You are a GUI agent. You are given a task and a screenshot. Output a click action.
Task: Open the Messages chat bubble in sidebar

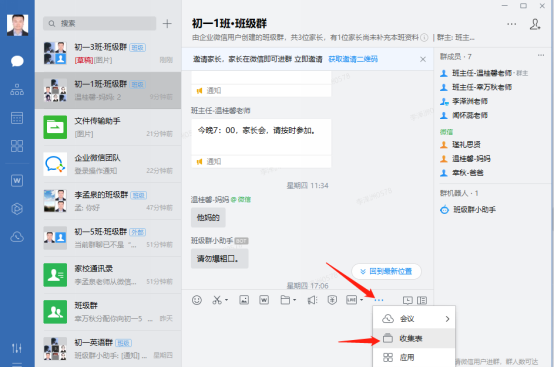(17, 61)
